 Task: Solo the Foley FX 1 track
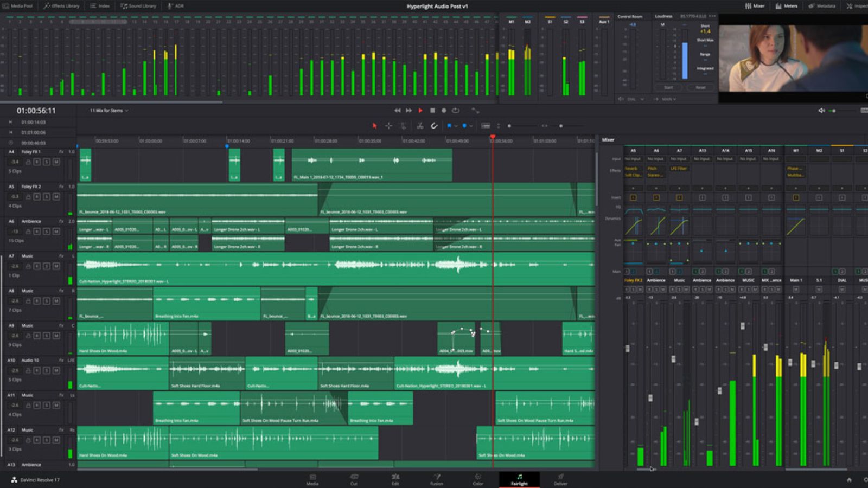(47, 161)
